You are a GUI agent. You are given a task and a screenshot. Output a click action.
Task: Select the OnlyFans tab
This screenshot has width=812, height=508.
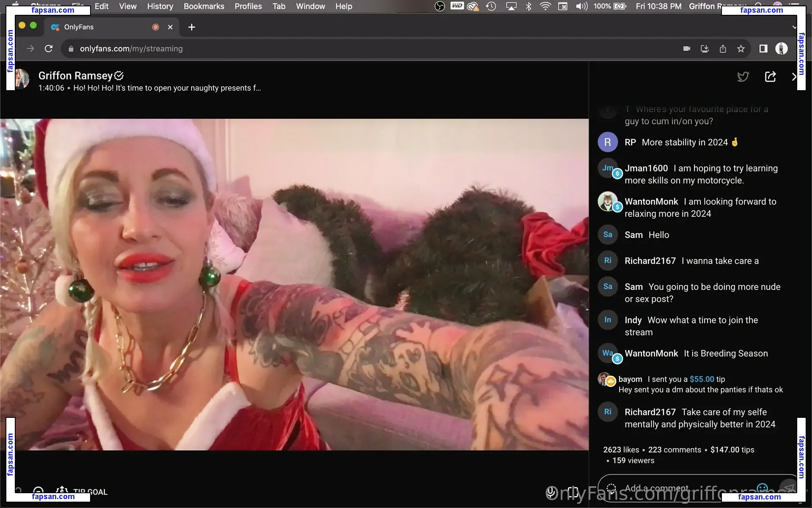111,27
